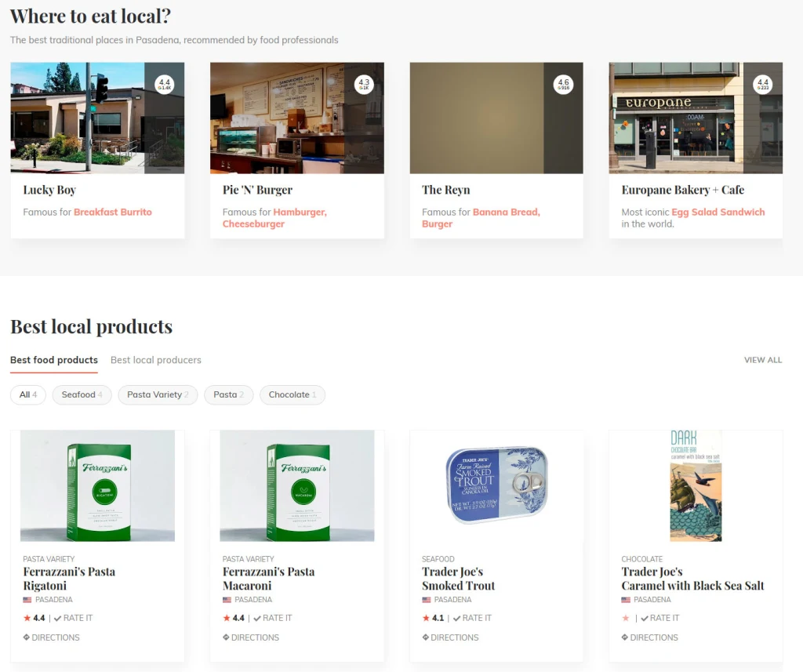
Task: Click the CHOCOLATE category label
Action: point(642,559)
